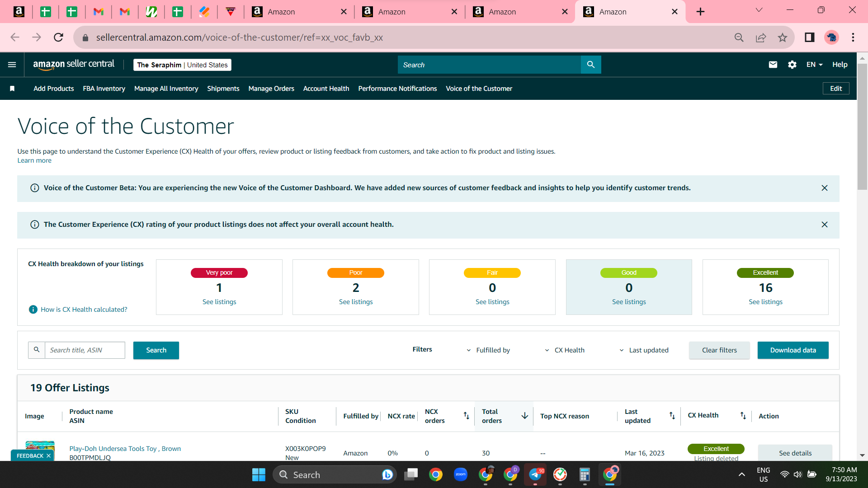
Task: Open the Chrome three-dot menu
Action: [853, 38]
